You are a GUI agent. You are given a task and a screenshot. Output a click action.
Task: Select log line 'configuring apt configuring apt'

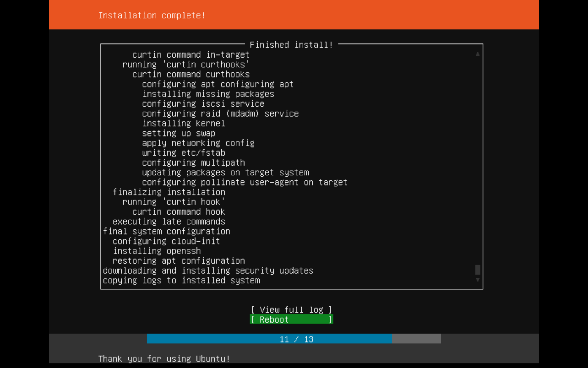pyautogui.click(x=218, y=84)
